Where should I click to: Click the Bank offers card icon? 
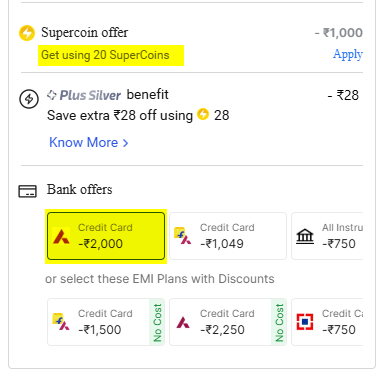pyautogui.click(x=27, y=191)
